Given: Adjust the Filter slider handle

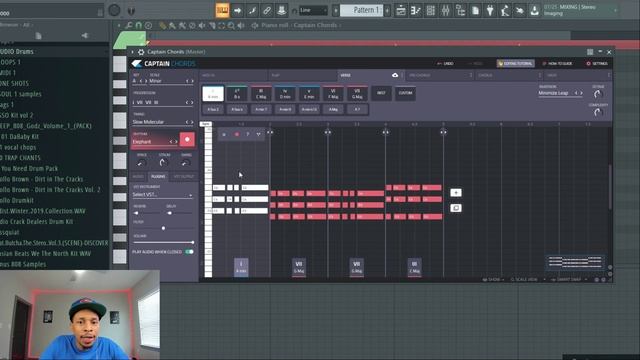Looking at the screenshot, I should [x=163, y=228].
